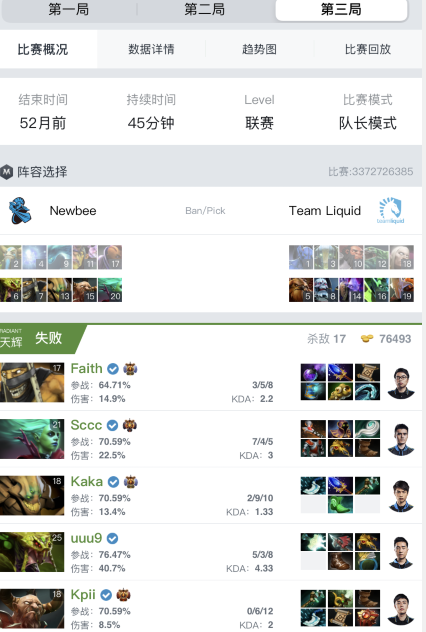Image resolution: width=426 pixels, height=632 pixels.
Task: Switch to the 第一局 game tab
Action: pyautogui.click(x=69, y=10)
